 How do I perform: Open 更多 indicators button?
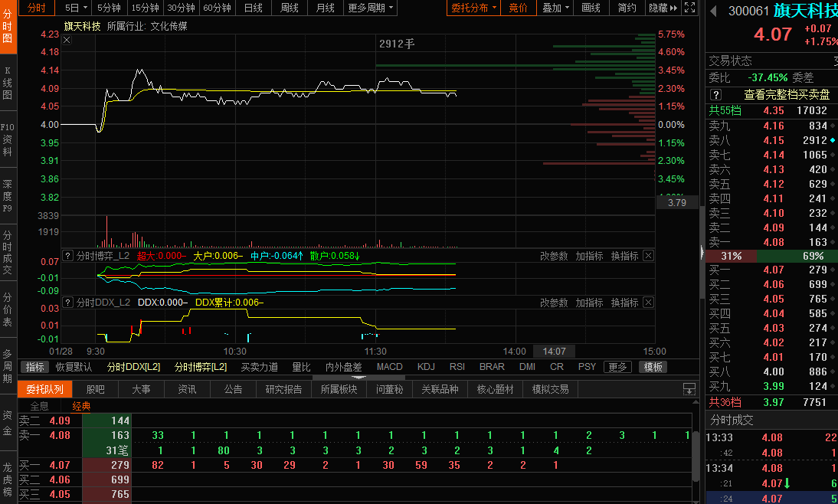(618, 367)
